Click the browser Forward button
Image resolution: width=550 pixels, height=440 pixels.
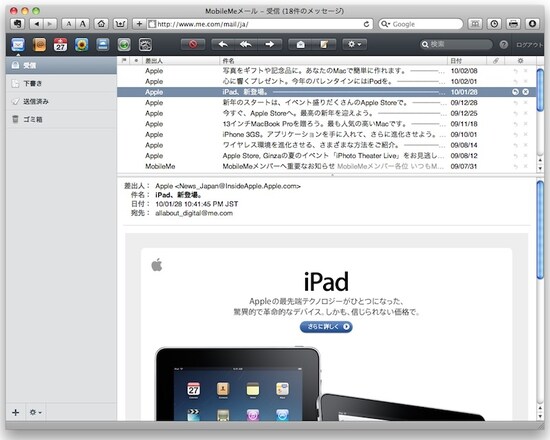[x=50, y=24]
